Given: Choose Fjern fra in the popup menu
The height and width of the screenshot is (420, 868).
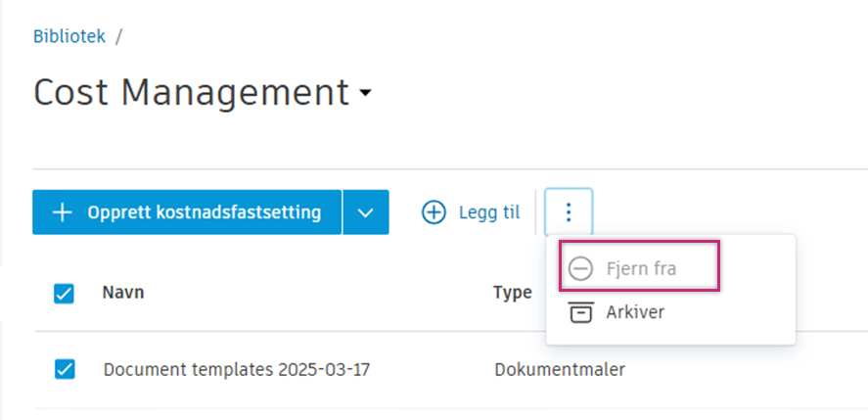Looking at the screenshot, I should tap(640, 269).
